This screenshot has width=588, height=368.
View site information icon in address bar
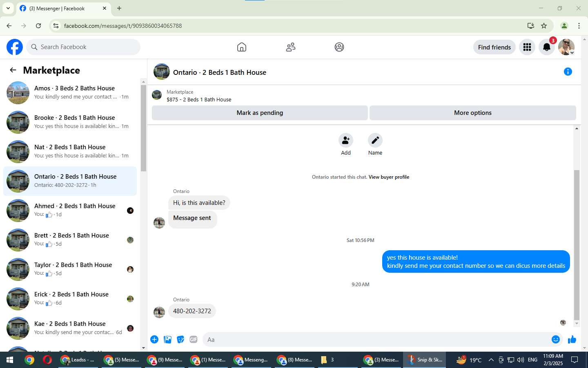click(56, 26)
